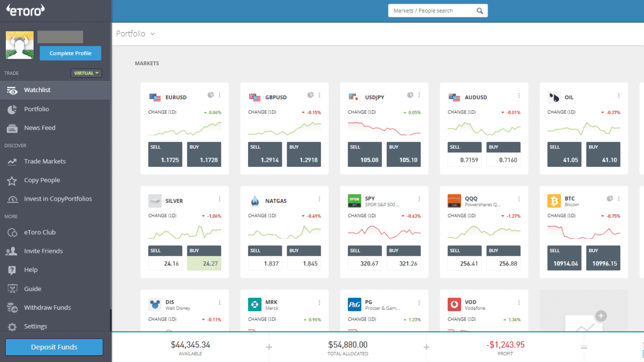Click BTC portfolio pie icon
This screenshot has height=362, width=644.
tap(610, 199)
